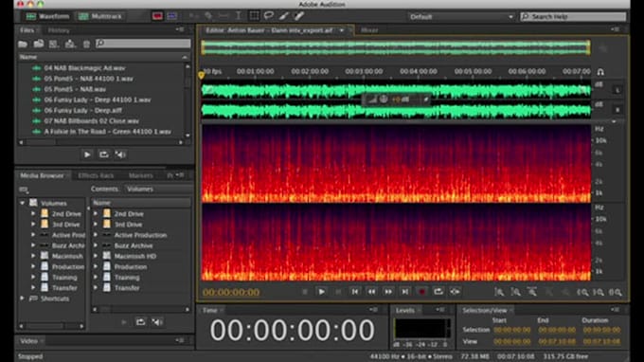644x362 pixels.
Task: Click the Open File folder icon
Action: click(x=23, y=44)
